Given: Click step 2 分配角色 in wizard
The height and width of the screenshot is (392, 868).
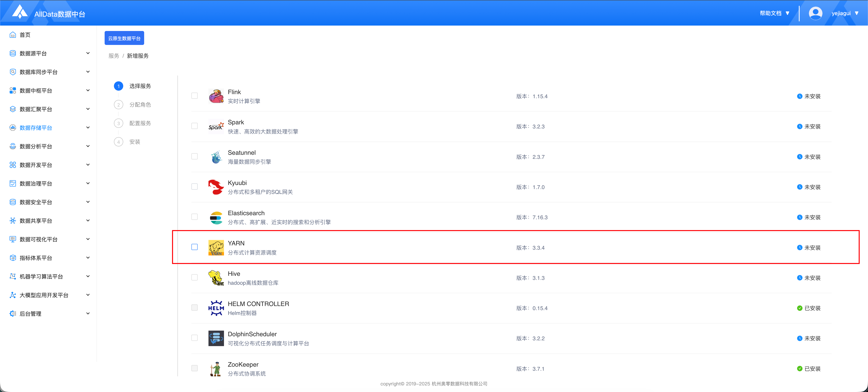Looking at the screenshot, I should coord(140,105).
